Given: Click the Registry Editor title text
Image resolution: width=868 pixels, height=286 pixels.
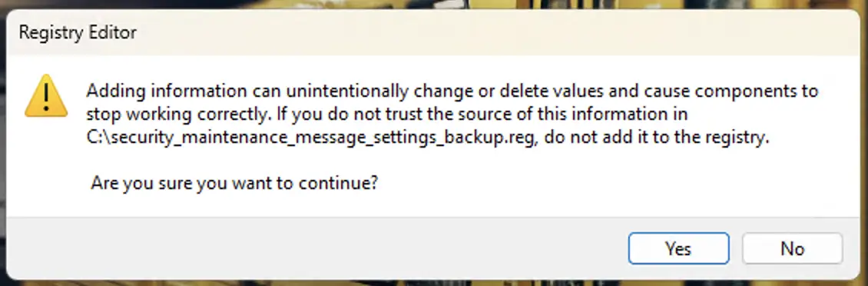Looking at the screenshot, I should point(78,32).
